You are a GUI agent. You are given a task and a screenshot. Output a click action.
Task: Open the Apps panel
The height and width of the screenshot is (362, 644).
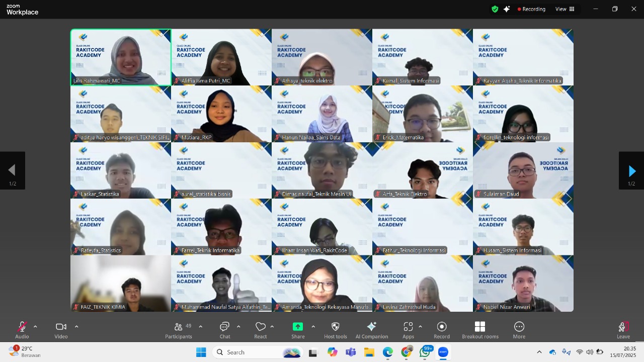coord(408,330)
